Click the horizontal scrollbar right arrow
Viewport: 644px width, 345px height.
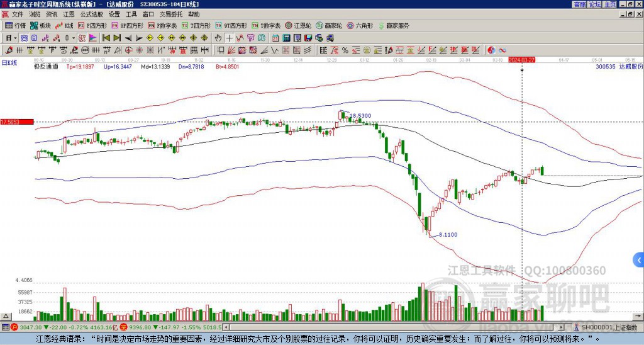(x=562, y=327)
